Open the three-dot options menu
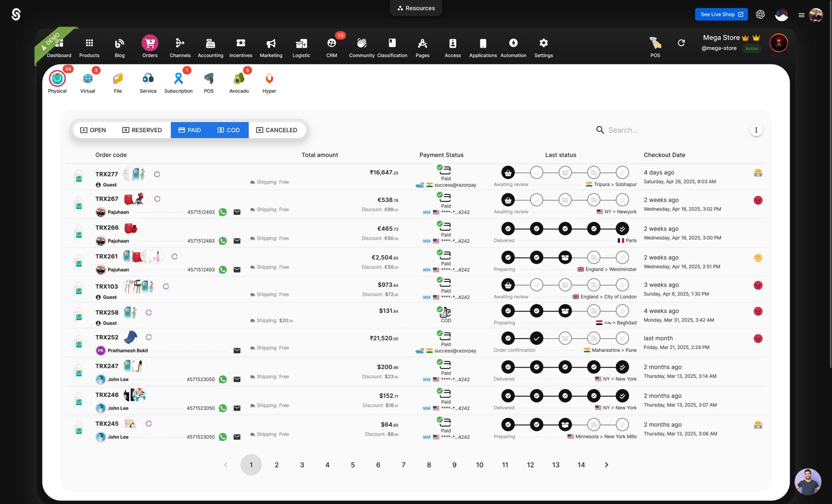 point(756,130)
